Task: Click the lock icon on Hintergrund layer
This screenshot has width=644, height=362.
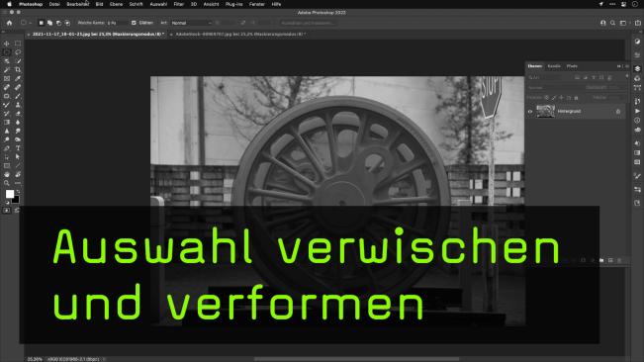Action: coord(618,111)
